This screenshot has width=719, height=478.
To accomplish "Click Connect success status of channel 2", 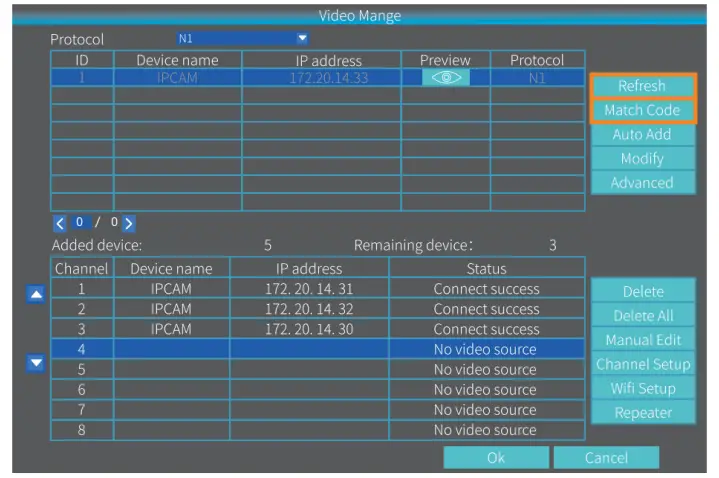I will click(487, 309).
